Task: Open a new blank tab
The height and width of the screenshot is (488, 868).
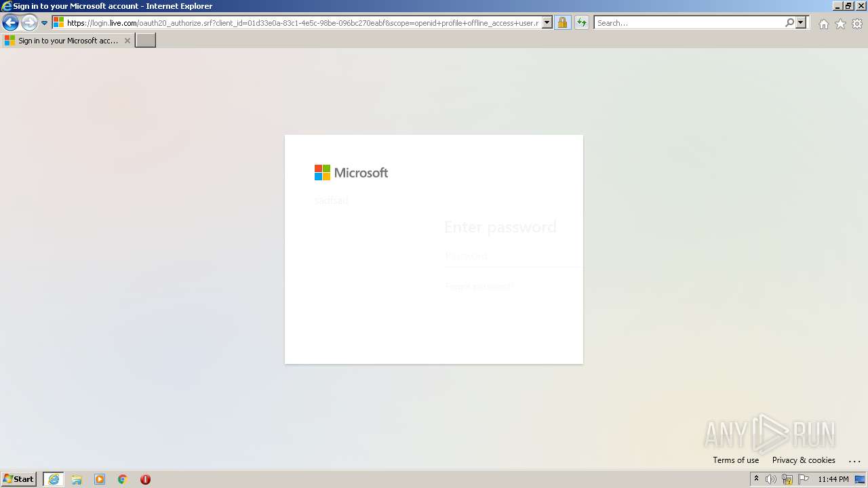Action: (146, 40)
